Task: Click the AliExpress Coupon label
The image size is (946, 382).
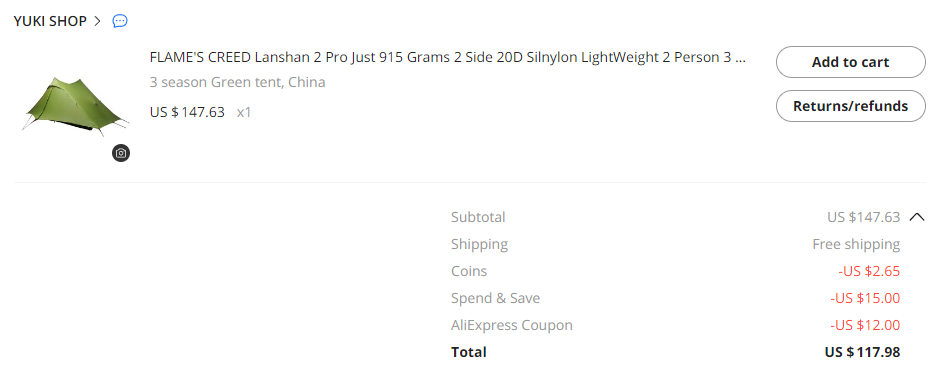Action: point(512,325)
